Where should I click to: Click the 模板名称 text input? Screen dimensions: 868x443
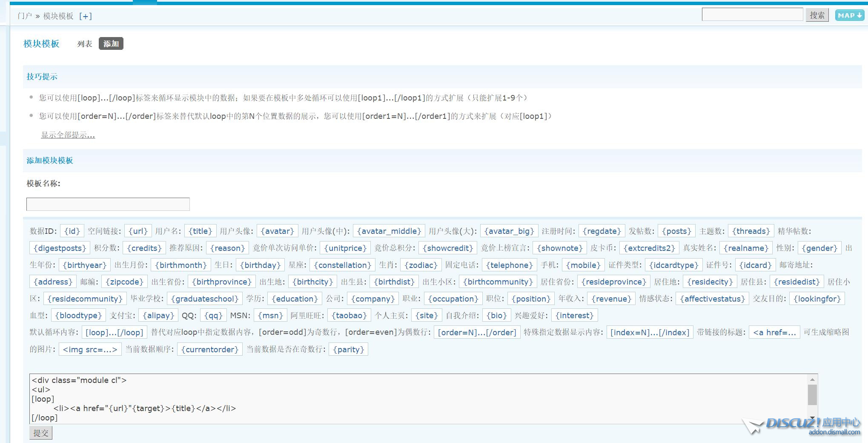tap(108, 204)
